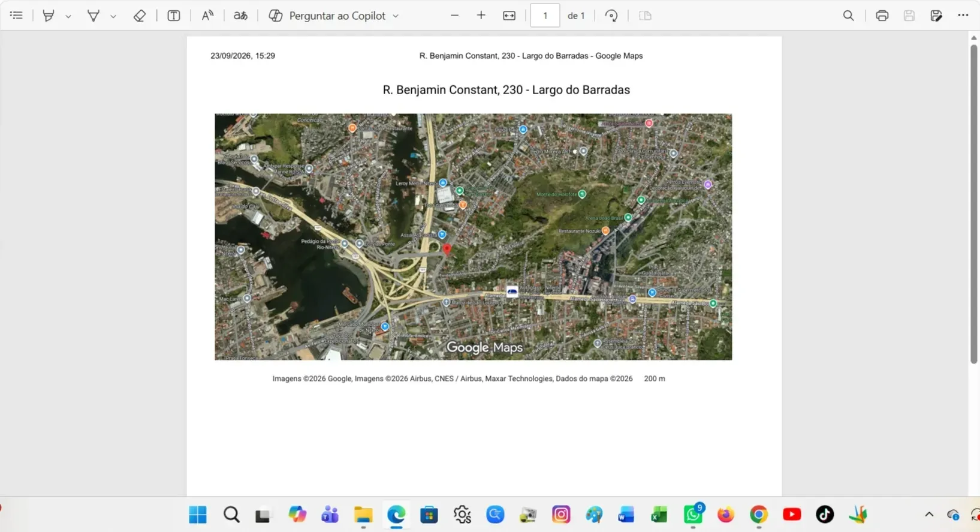Open Microsoft Store from taskbar
The image size is (980, 532).
pos(429,515)
